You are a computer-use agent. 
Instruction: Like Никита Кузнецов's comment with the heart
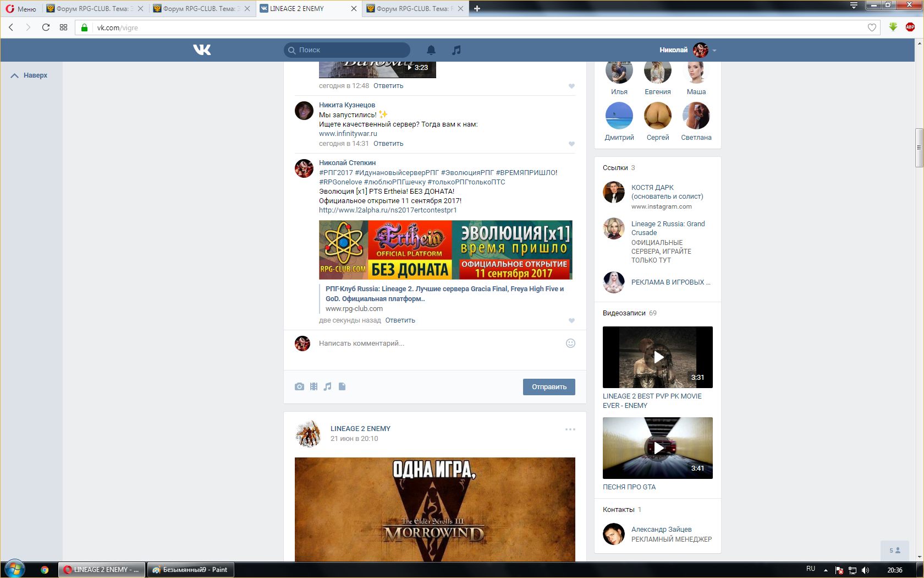coord(571,144)
